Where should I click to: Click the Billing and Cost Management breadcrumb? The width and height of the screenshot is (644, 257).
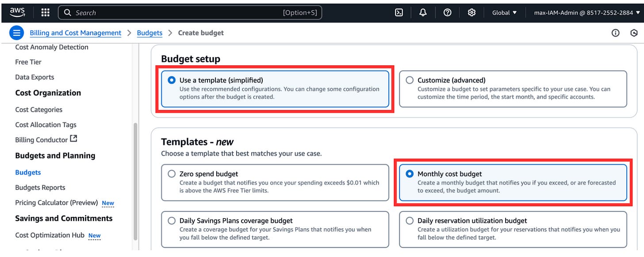tap(76, 33)
